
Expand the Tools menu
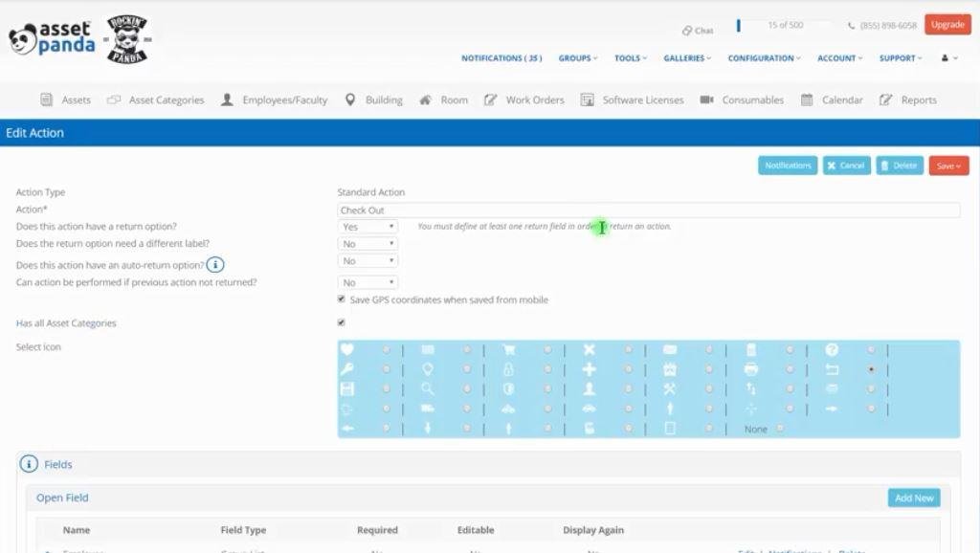[630, 58]
